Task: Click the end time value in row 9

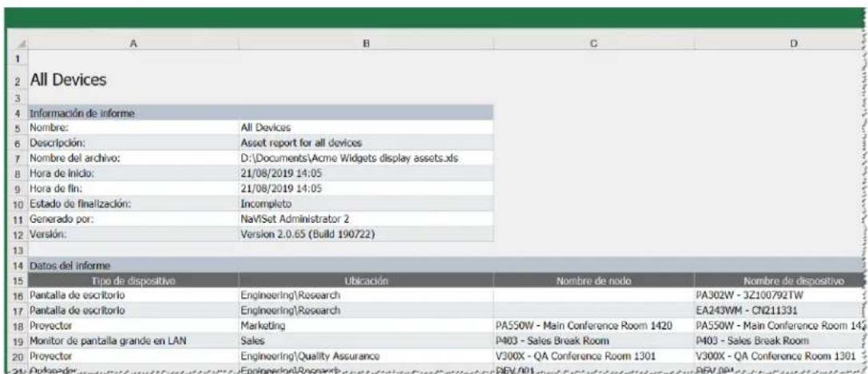Action: tap(366, 189)
